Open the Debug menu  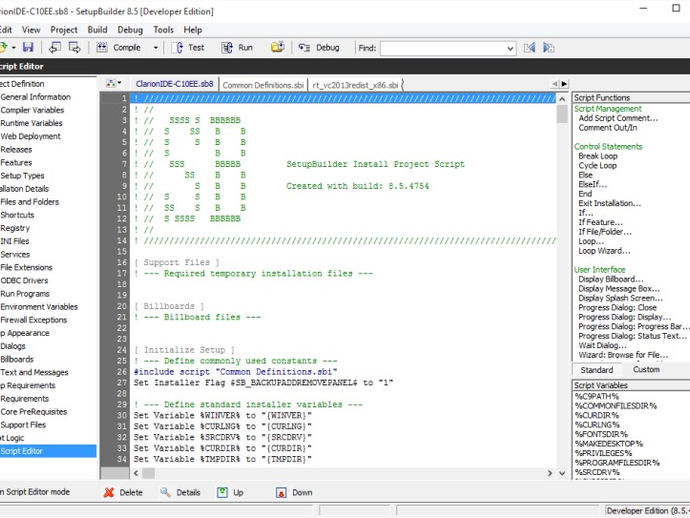point(130,30)
